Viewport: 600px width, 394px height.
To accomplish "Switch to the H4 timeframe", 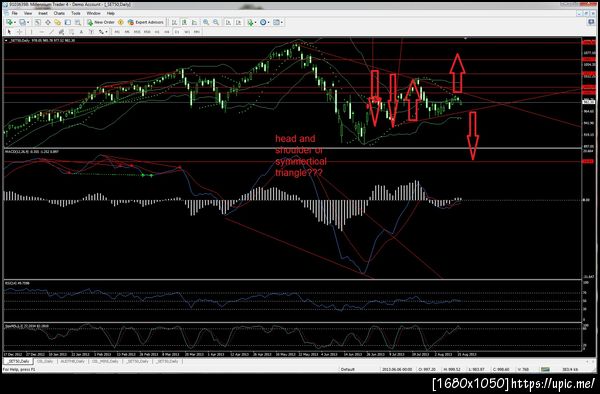I will (x=167, y=32).
